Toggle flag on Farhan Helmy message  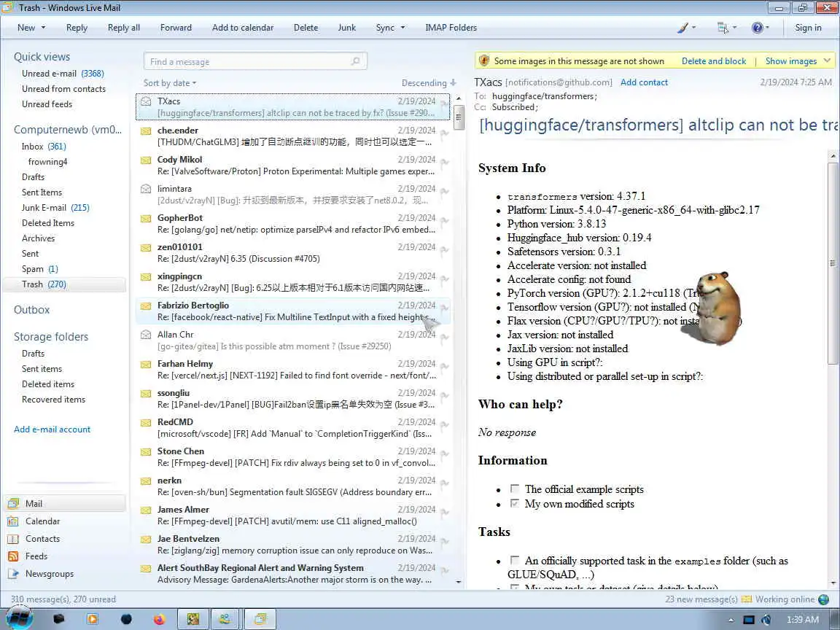tap(444, 367)
